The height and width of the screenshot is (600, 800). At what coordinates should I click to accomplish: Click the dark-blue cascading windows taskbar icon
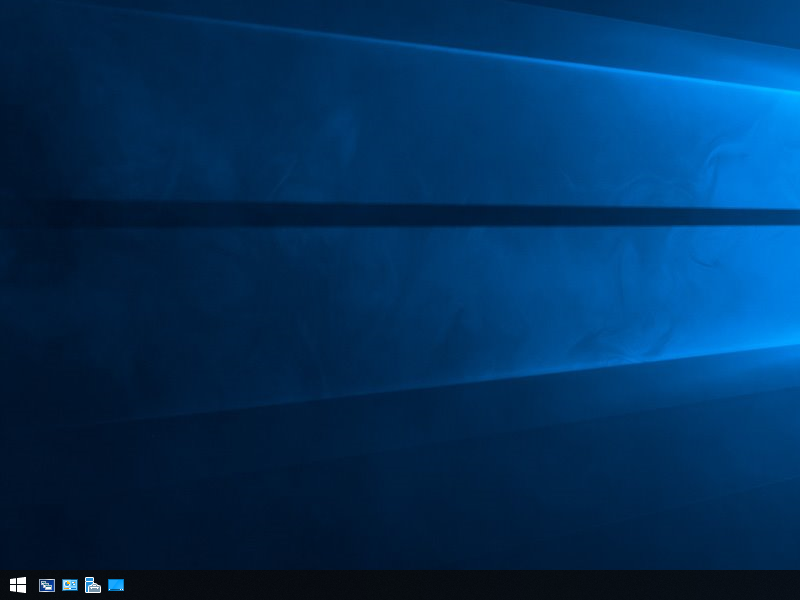tap(47, 585)
